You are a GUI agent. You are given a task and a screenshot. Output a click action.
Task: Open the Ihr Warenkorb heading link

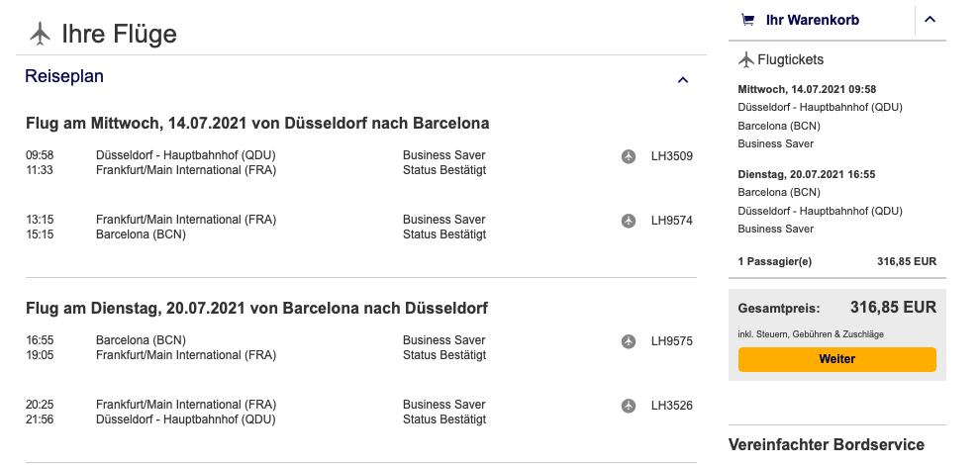click(x=812, y=20)
